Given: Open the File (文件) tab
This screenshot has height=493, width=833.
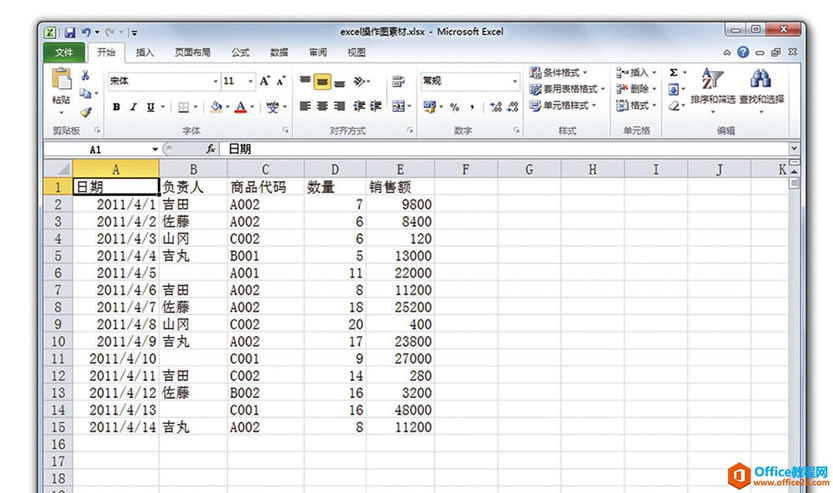Looking at the screenshot, I should pyautogui.click(x=64, y=52).
